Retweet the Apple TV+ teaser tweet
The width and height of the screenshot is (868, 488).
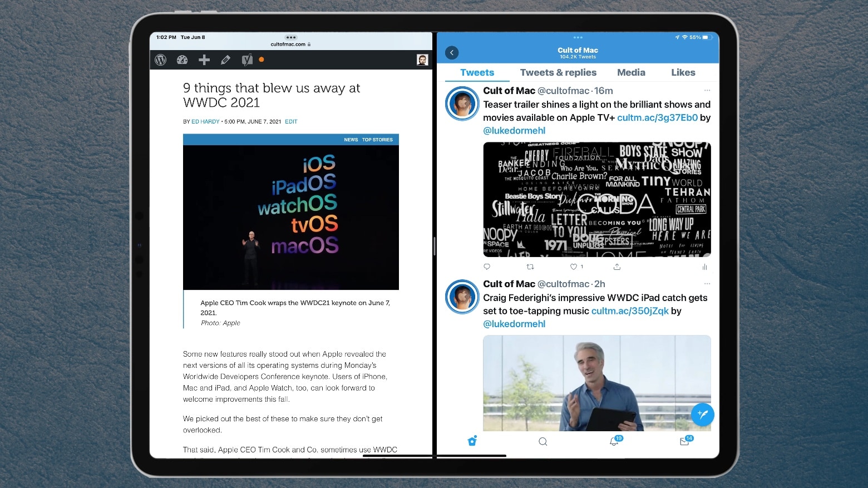click(530, 267)
